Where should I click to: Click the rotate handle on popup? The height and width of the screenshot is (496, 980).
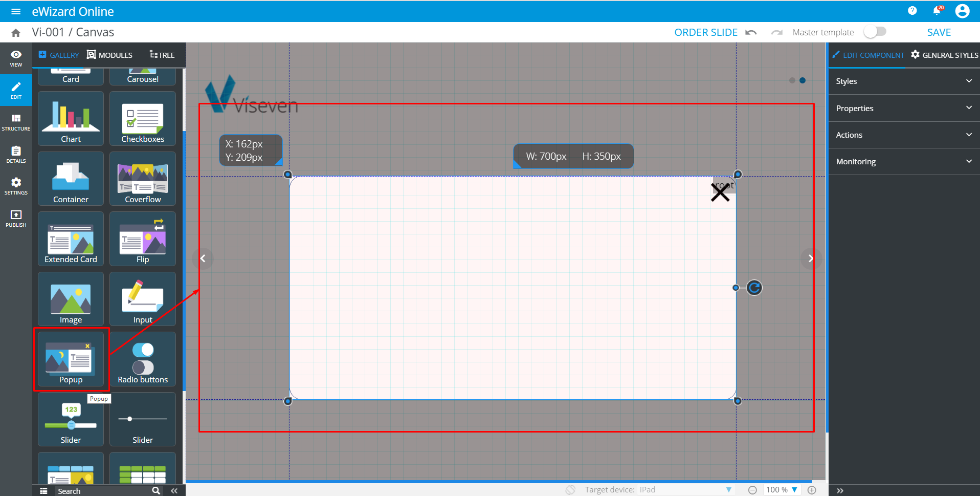pos(754,288)
